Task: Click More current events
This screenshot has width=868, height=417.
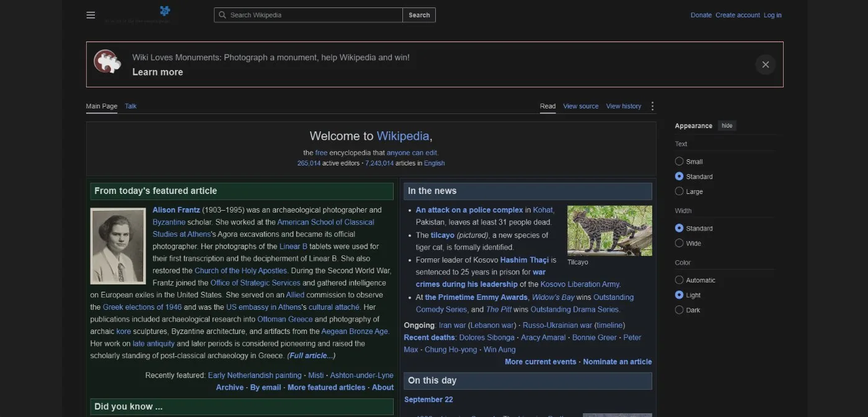Action: 541,361
